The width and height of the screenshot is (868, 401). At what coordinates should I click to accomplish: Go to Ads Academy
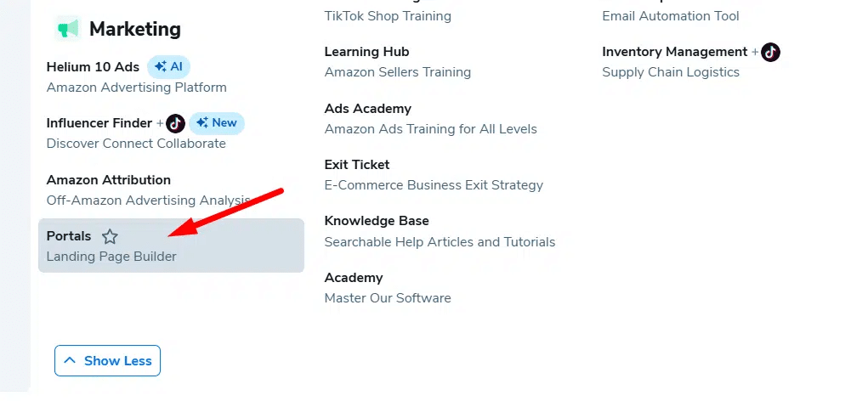click(x=368, y=109)
